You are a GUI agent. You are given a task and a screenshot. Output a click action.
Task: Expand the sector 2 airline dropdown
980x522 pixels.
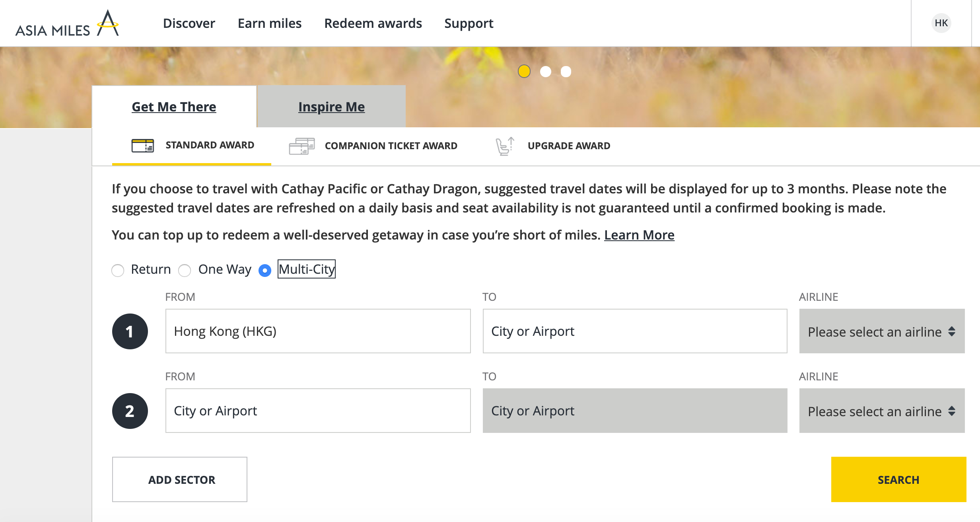[x=882, y=411]
